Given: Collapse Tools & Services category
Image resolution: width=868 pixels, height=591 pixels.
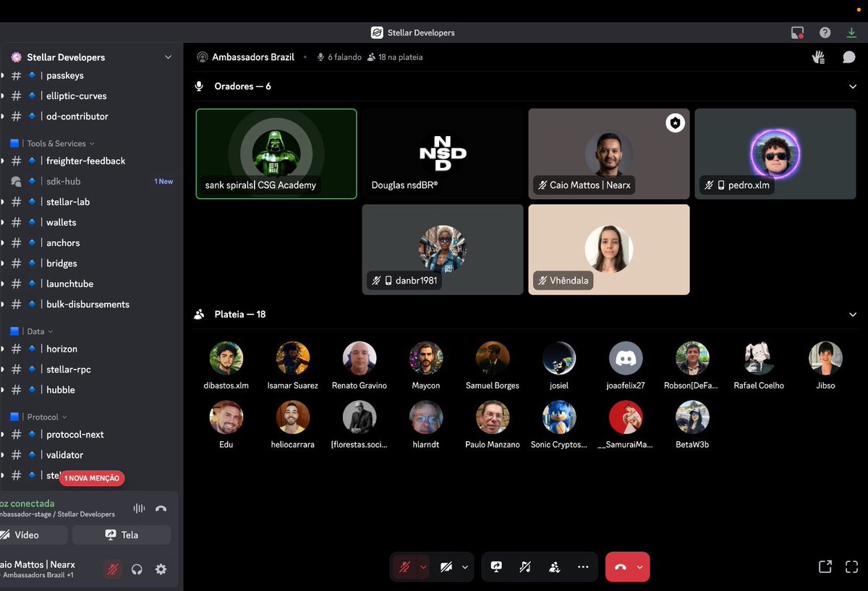Looking at the screenshot, I should pyautogui.click(x=61, y=143).
